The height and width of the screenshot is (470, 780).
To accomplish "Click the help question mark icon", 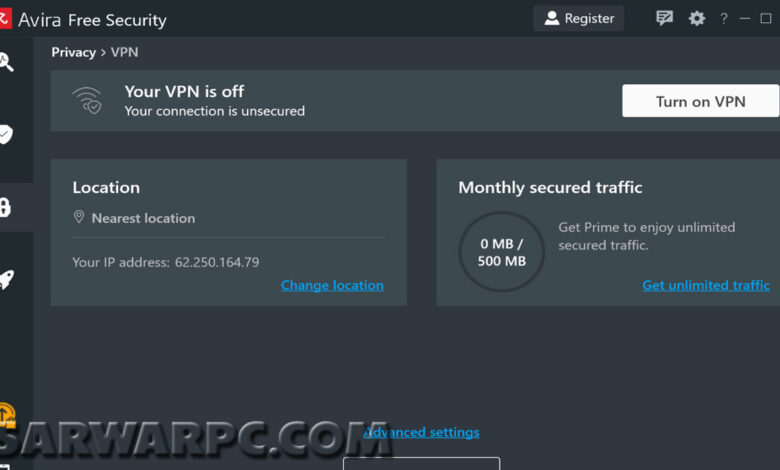I will click(724, 18).
